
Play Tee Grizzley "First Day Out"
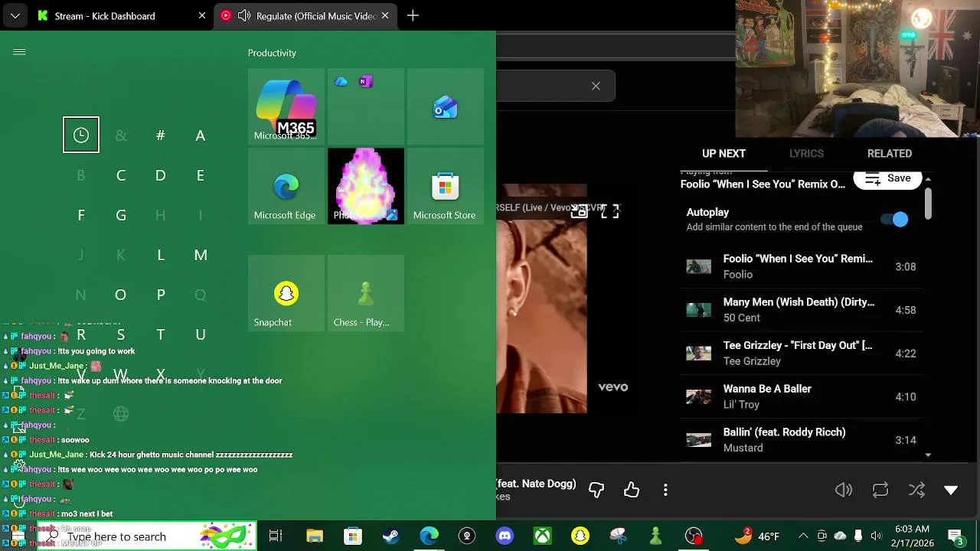click(x=803, y=353)
